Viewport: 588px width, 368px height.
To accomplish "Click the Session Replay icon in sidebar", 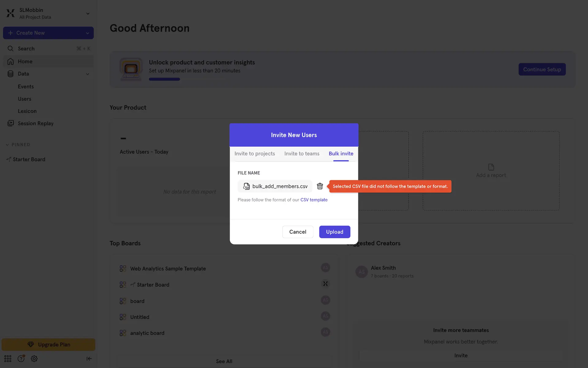I will click(11, 123).
